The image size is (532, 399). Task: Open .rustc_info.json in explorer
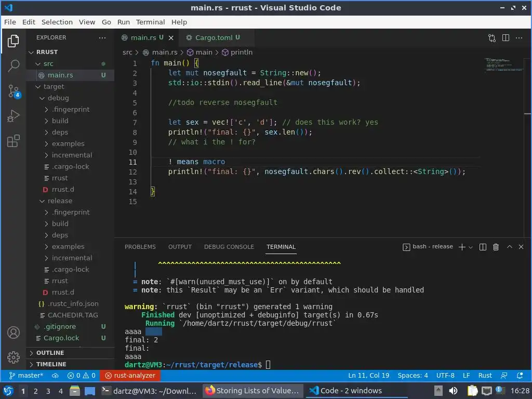point(70,303)
